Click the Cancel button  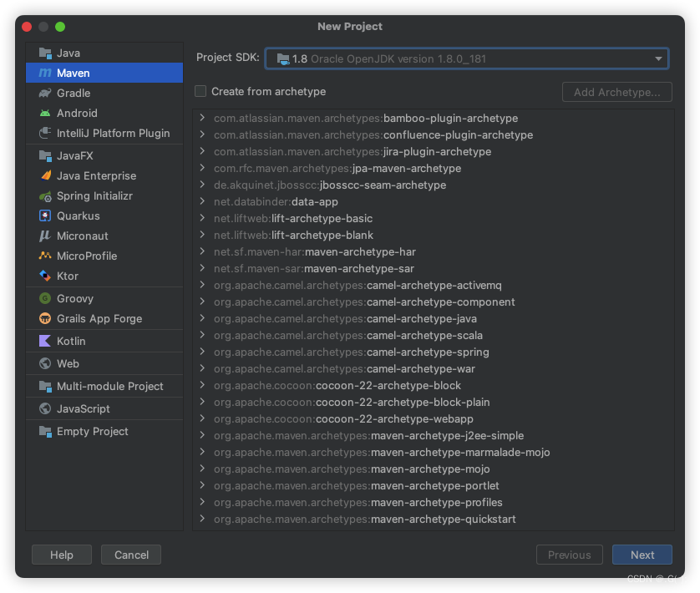click(131, 555)
